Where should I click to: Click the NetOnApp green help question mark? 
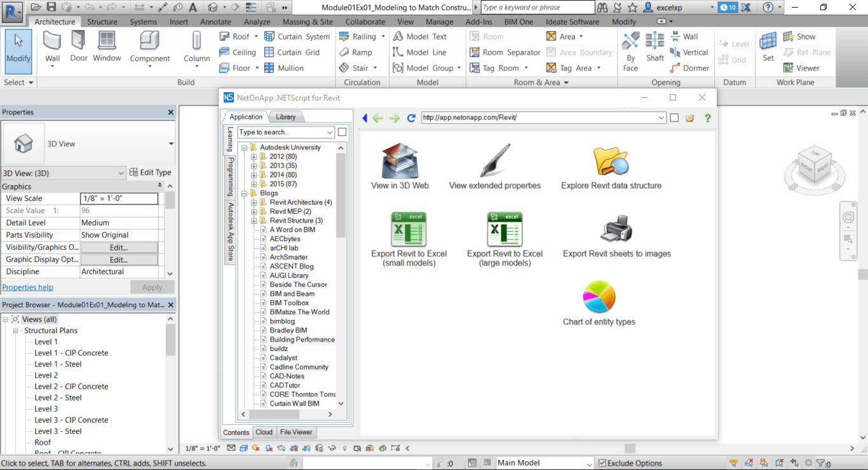[707, 118]
